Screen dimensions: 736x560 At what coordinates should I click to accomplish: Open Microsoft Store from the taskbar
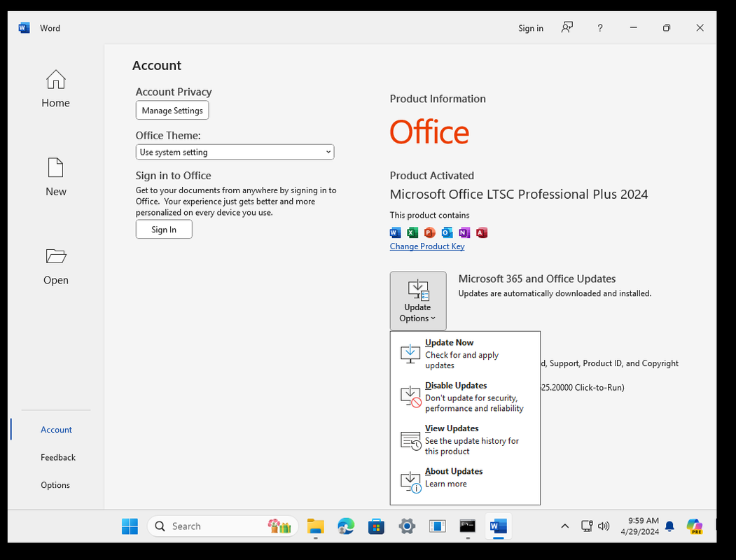(376, 526)
